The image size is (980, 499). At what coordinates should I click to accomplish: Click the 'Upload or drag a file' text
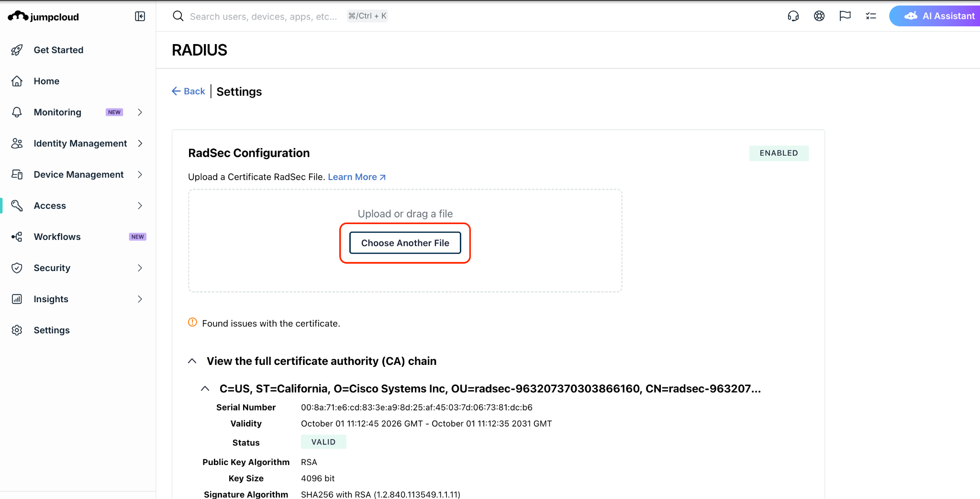405,214
